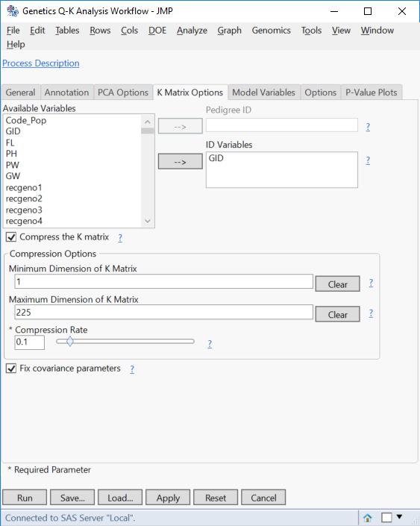Open the Genomics menu
Screen dimensions: 420x526
click(271, 30)
